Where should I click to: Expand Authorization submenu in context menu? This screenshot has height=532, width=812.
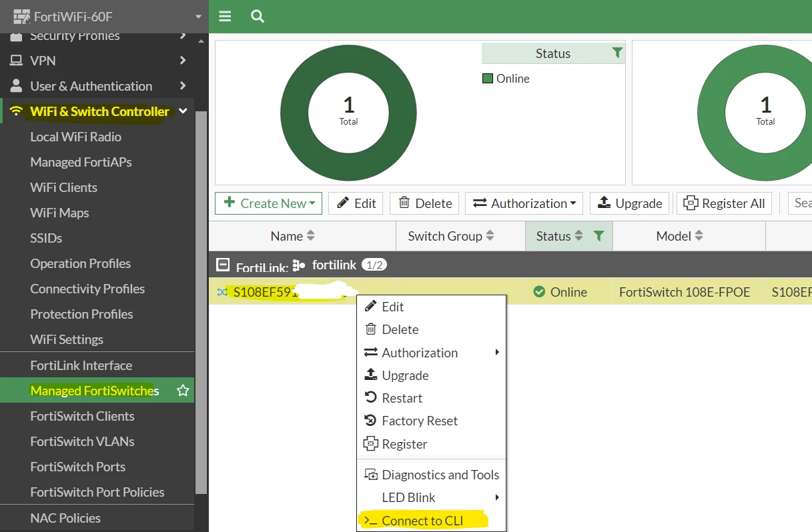click(x=497, y=352)
